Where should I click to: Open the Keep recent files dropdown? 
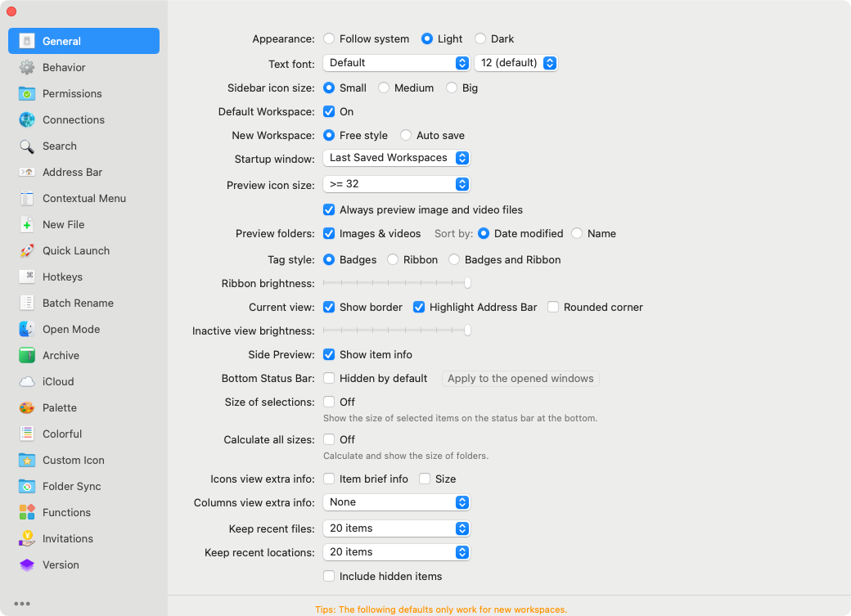[x=396, y=528]
